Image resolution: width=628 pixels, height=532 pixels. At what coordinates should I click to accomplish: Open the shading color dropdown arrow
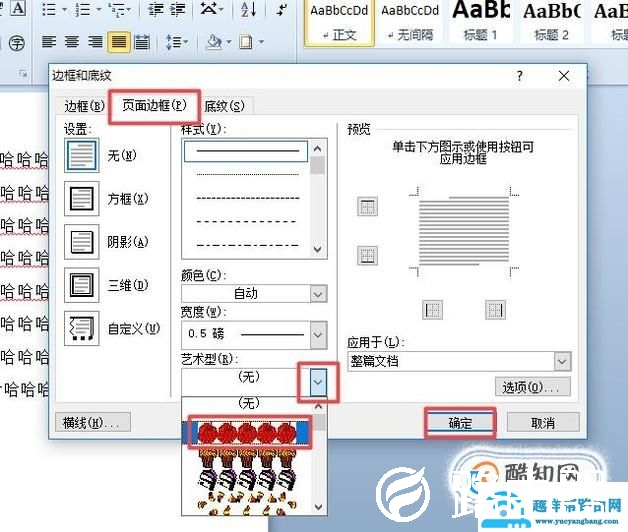point(229,42)
